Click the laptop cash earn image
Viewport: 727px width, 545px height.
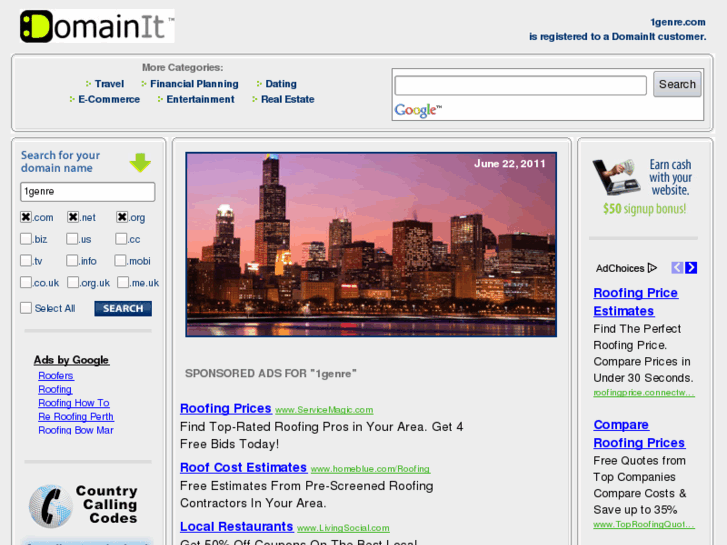[615, 177]
